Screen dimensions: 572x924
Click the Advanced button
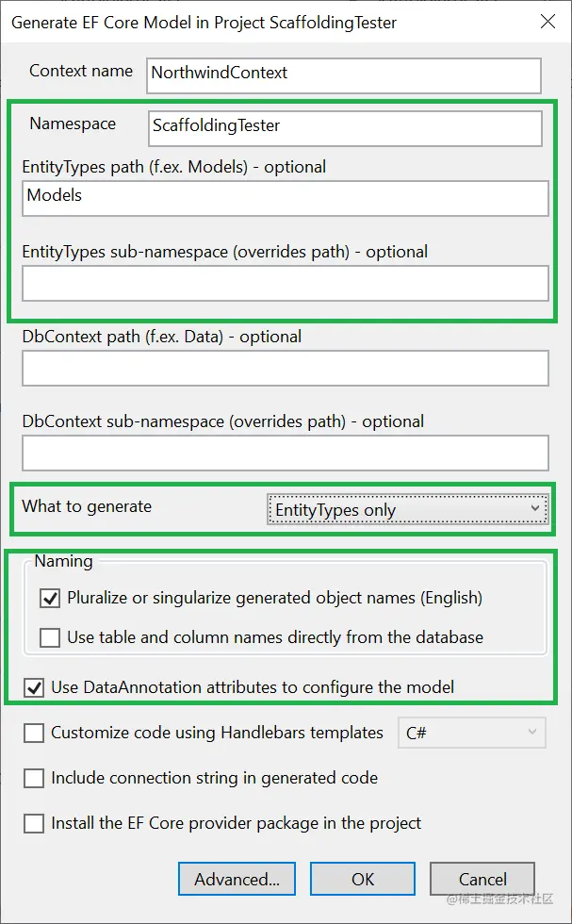[237, 879]
